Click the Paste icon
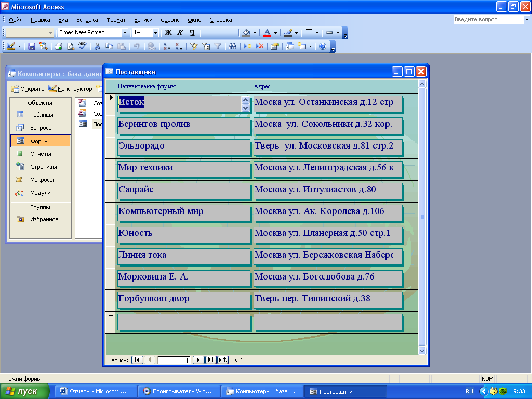This screenshot has height=399, width=532. 122,46
